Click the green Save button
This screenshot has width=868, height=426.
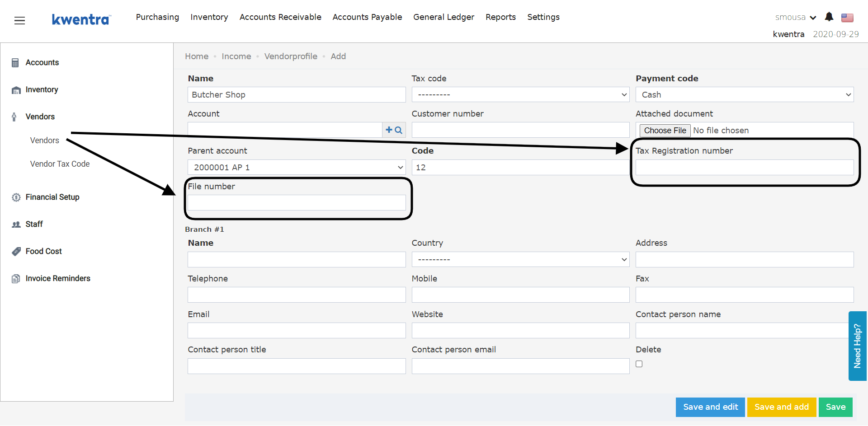[x=835, y=407]
